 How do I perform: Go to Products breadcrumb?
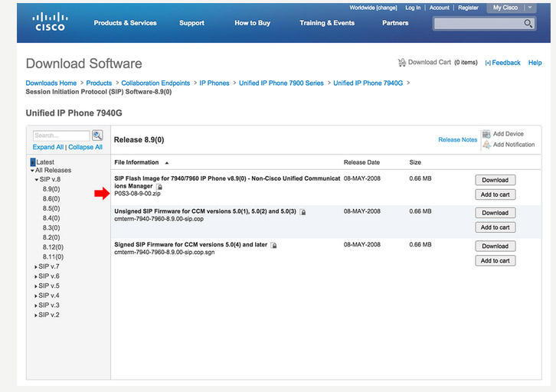point(99,83)
